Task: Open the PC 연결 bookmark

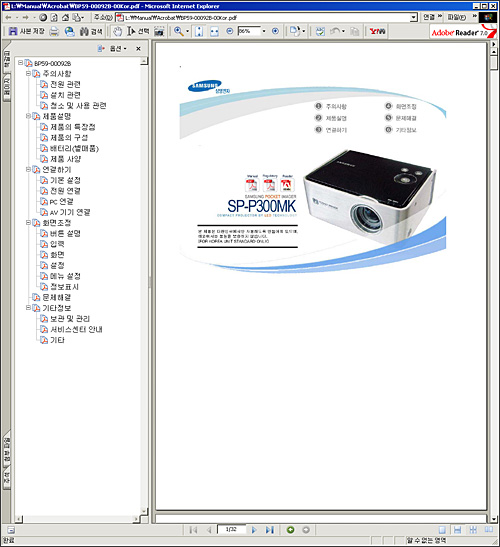Action: (x=61, y=201)
